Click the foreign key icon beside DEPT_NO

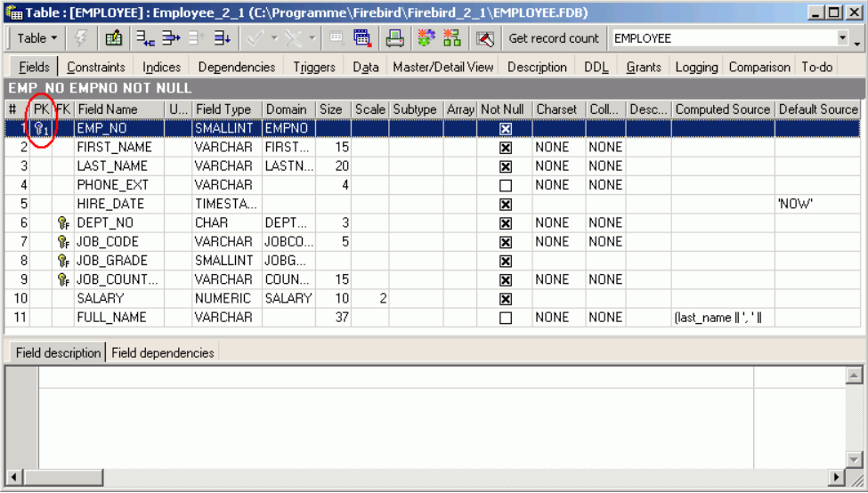(x=62, y=223)
